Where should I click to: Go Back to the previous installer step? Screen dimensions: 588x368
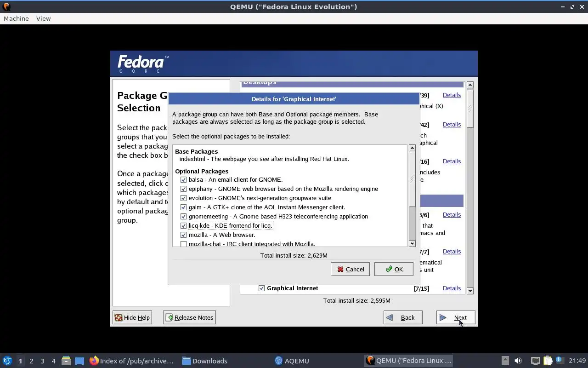pyautogui.click(x=403, y=317)
